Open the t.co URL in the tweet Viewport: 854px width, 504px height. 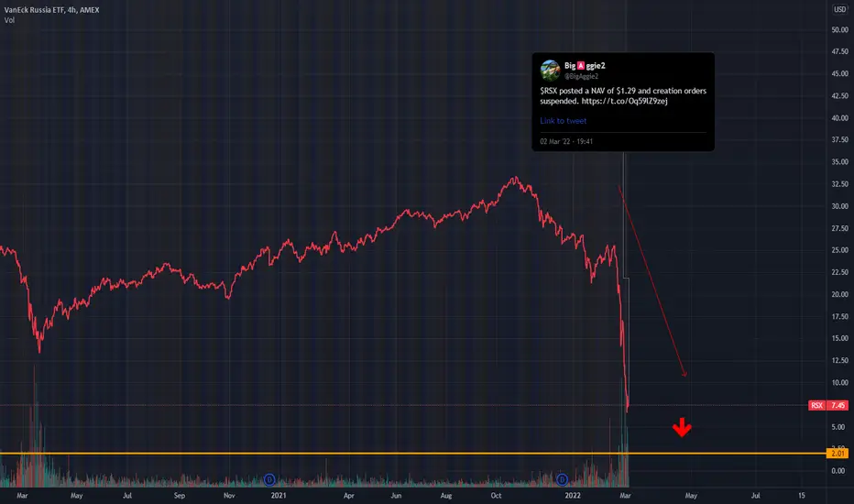[x=624, y=102]
